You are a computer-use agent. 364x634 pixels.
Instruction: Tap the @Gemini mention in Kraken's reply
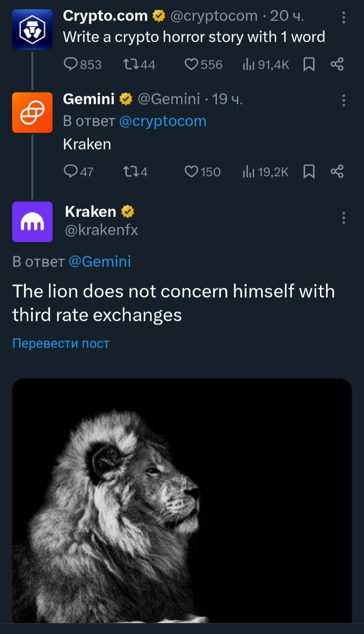click(99, 261)
